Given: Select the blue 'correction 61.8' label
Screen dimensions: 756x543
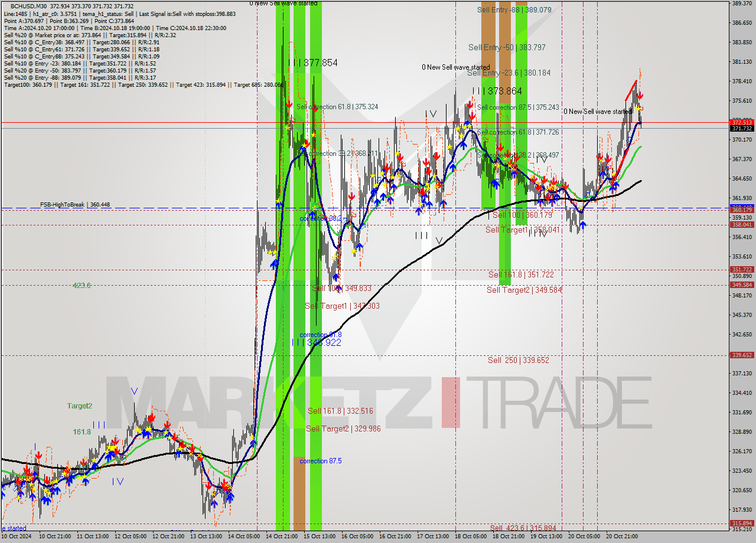Looking at the screenshot, I should pos(321,335).
